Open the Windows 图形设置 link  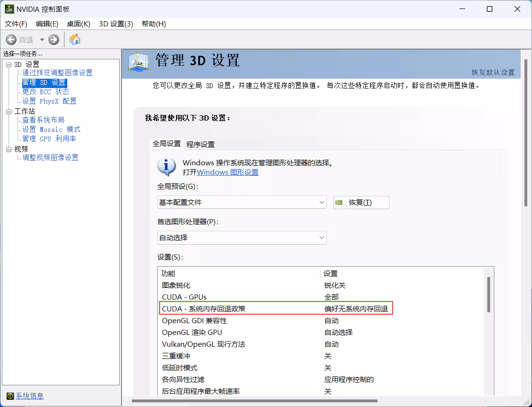(227, 172)
